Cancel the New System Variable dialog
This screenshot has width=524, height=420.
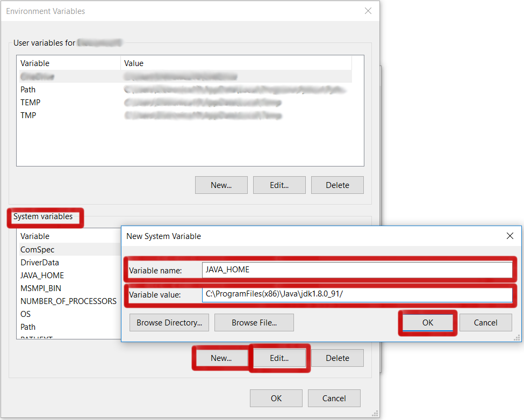(x=485, y=322)
